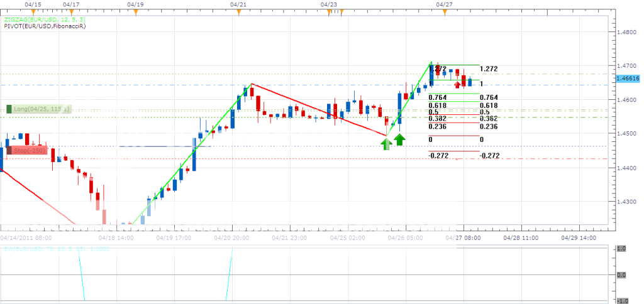Screen dimensions: 644x304
Task: Click the Long(04/25) order label text
Action: tap(42, 109)
